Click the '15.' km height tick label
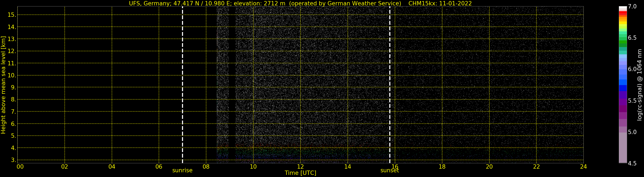 click(12, 15)
